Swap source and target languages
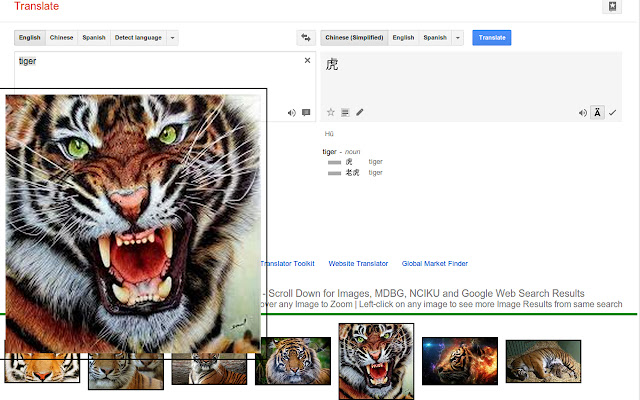 tap(306, 38)
